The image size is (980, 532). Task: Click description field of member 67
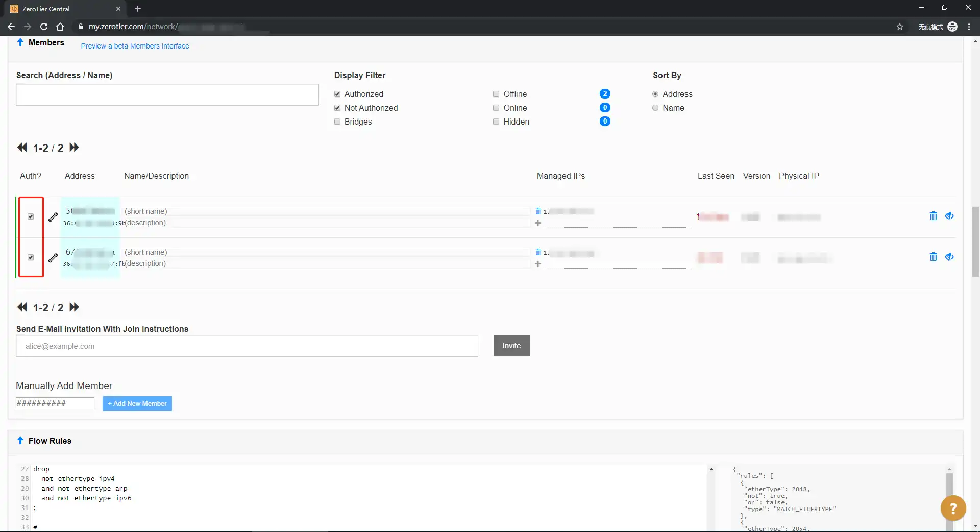click(x=327, y=263)
